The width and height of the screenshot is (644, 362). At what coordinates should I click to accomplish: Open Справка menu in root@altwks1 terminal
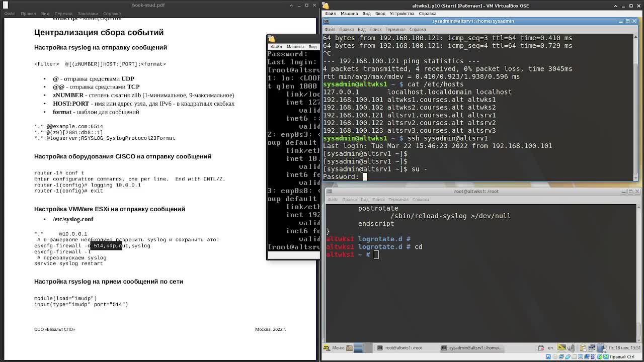click(x=421, y=200)
